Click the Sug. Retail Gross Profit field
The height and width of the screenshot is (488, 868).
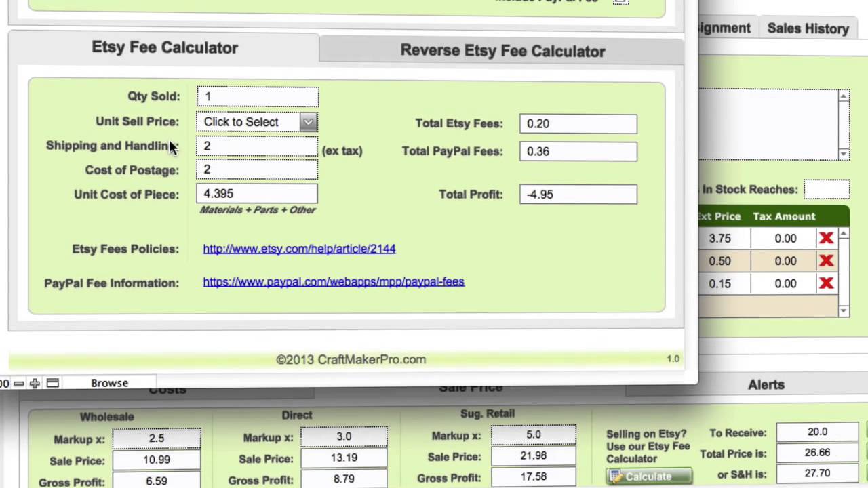point(534,477)
